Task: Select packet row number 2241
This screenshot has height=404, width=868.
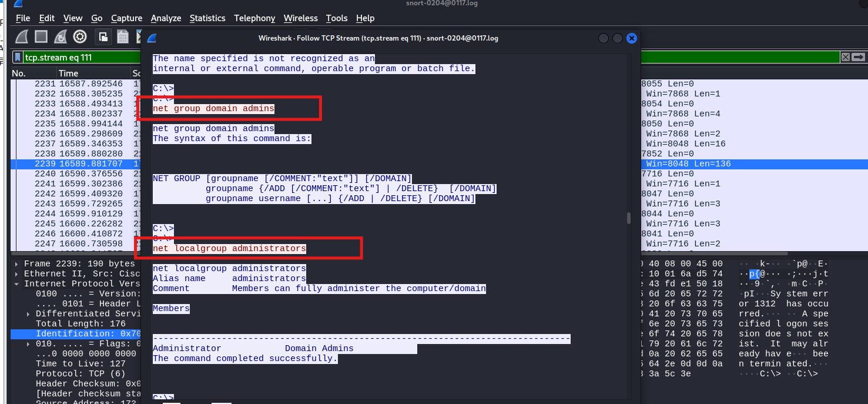Action: (x=76, y=184)
